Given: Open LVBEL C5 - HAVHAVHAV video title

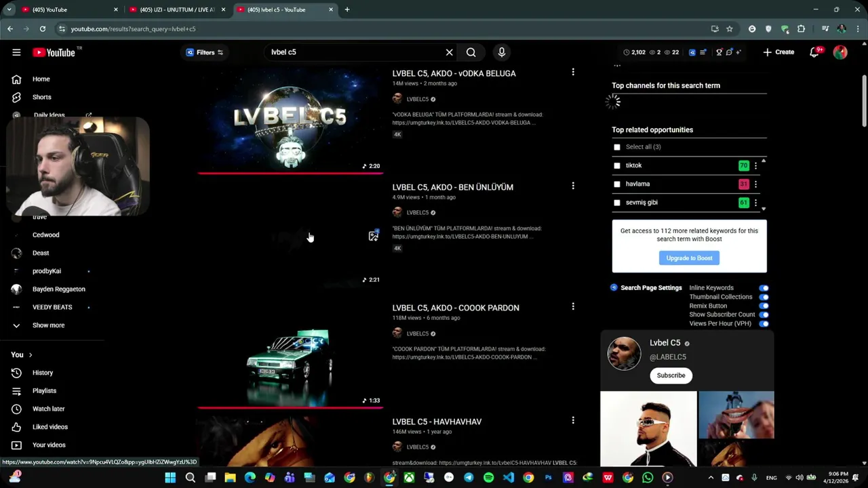Looking at the screenshot, I should click(x=437, y=422).
